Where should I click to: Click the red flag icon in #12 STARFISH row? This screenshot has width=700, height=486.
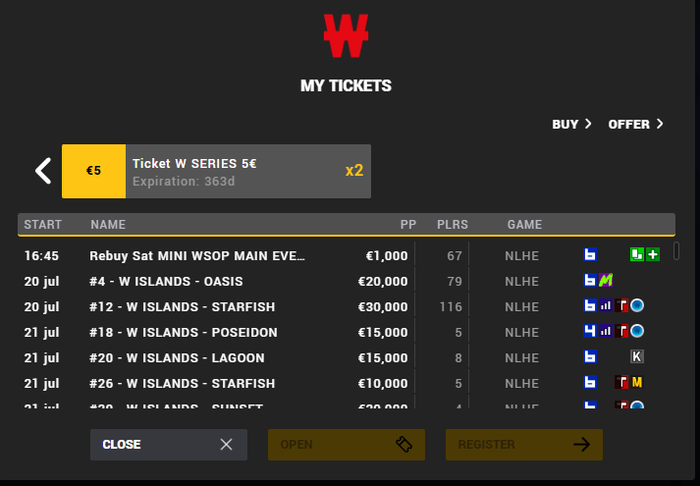tap(621, 306)
